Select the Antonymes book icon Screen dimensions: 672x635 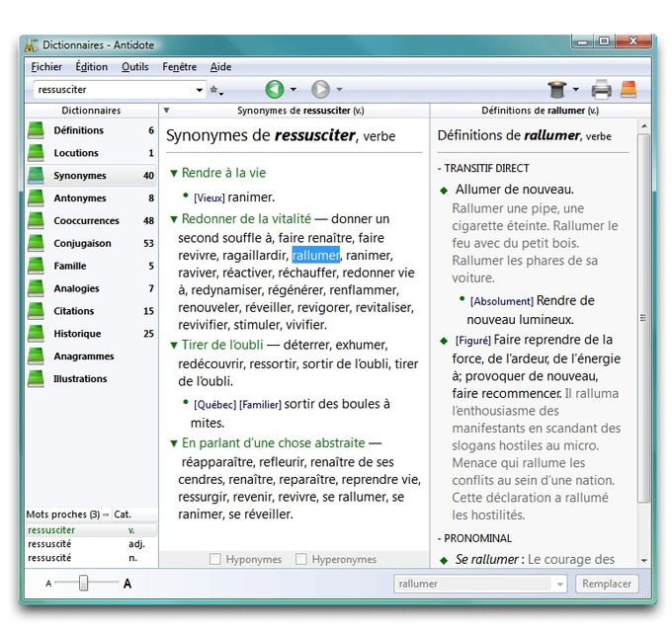(x=36, y=198)
